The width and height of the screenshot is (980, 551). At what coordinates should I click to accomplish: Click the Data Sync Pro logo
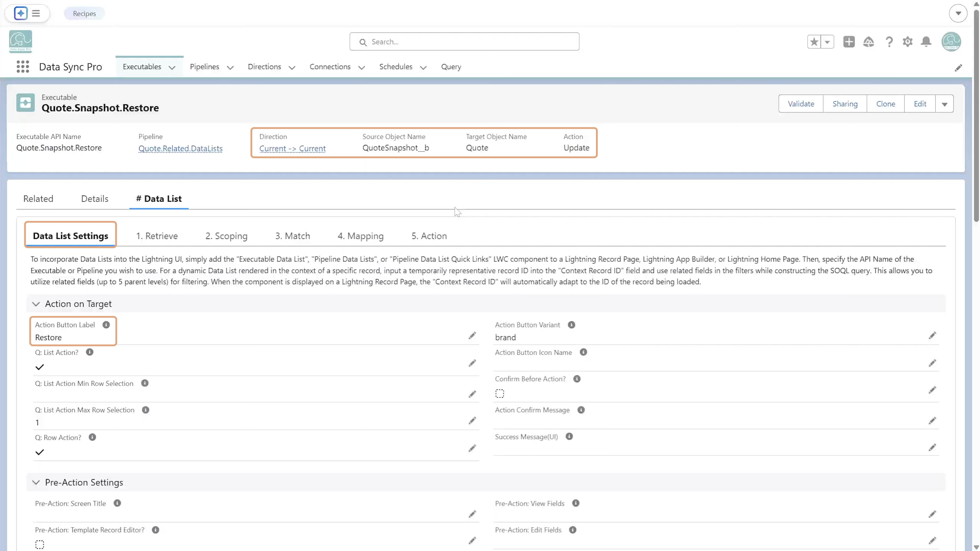(20, 41)
